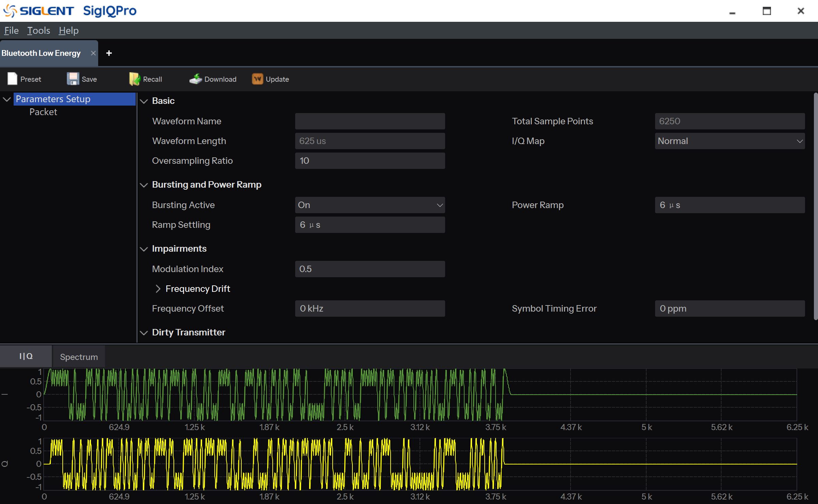Collapse the Parameters Setup tree node
This screenshot has width=818, height=504.
coord(6,99)
